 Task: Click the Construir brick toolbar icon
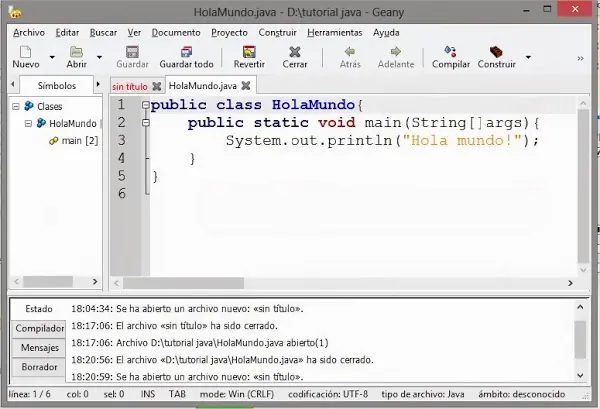tap(496, 51)
